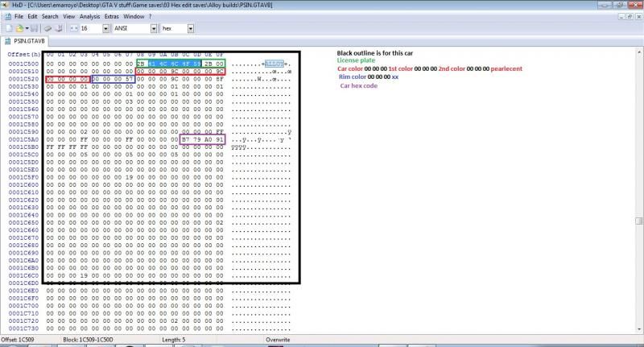The image size is (644, 347).
Task: Click the vertical scrollbar thumb
Action: (x=639, y=221)
